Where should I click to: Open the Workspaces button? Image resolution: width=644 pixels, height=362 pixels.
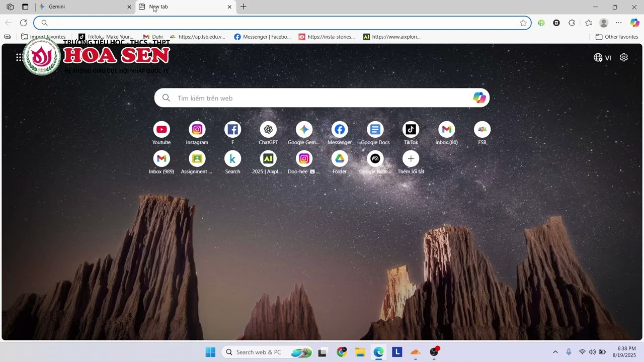[10, 7]
